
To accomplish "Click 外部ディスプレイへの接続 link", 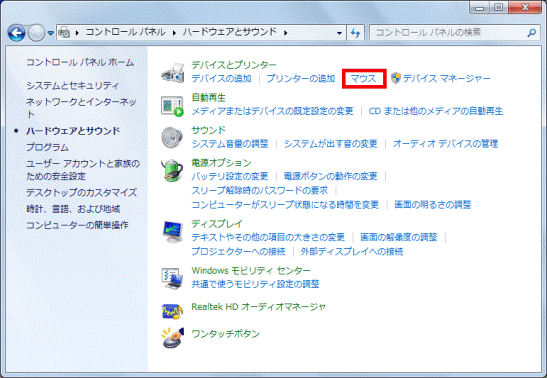I will [x=352, y=252].
